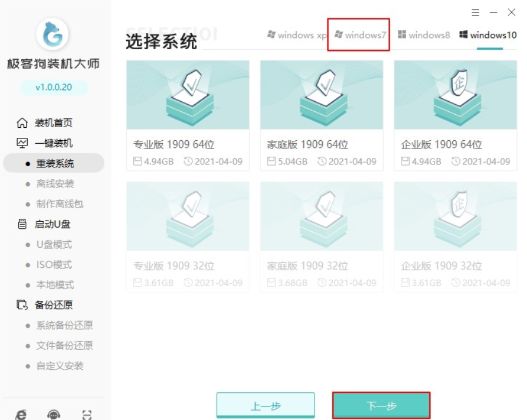527x420 pixels.
Task: Switch to the windows7 tab
Action: pos(359,35)
